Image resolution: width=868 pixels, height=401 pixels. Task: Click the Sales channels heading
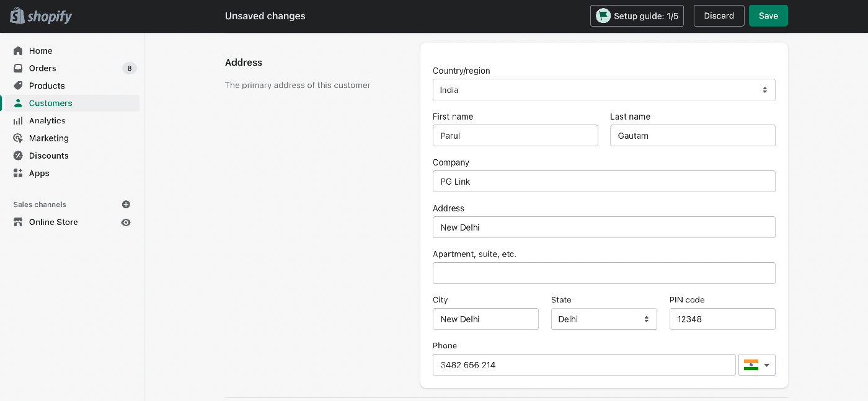pyautogui.click(x=40, y=205)
